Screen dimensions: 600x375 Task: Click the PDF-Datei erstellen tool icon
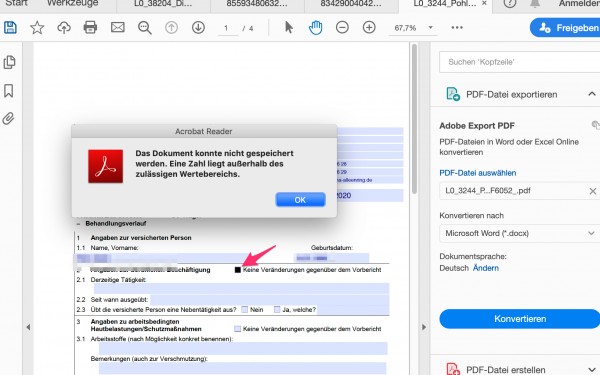click(x=453, y=369)
